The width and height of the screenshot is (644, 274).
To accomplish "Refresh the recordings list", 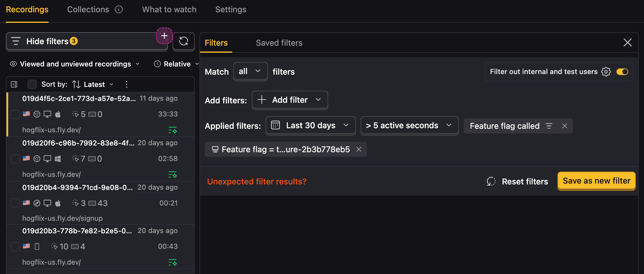I will click(183, 41).
